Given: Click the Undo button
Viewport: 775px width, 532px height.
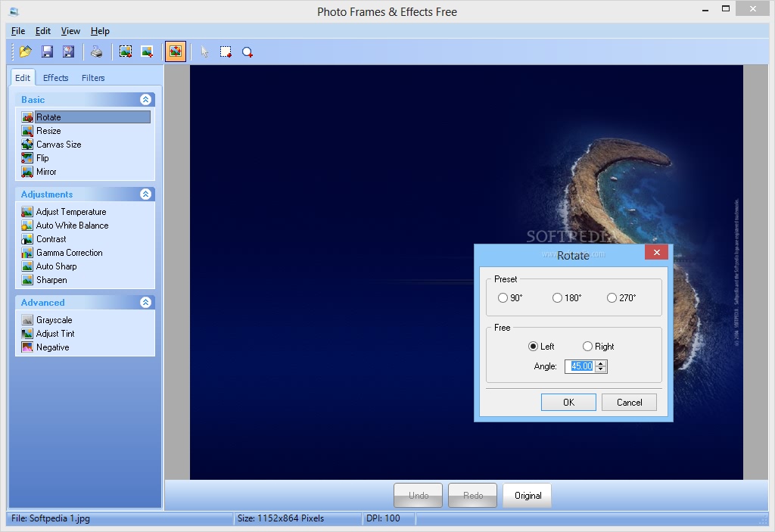Looking at the screenshot, I should tap(418, 496).
